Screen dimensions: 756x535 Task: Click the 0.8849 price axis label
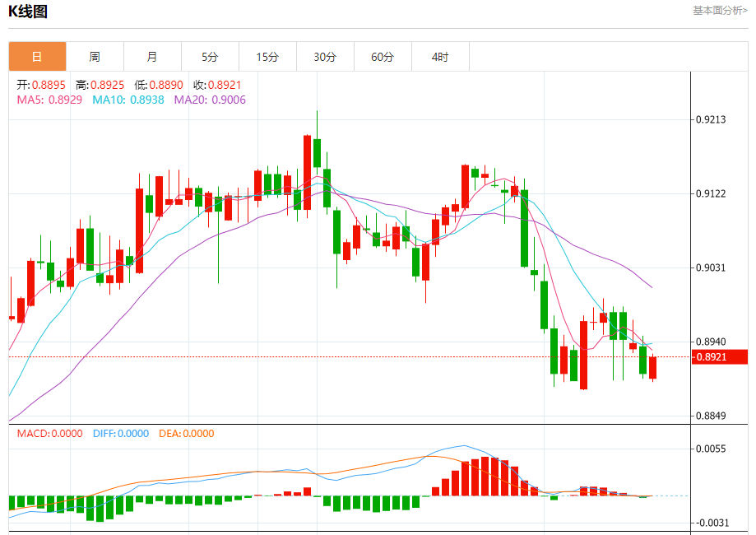tap(711, 416)
